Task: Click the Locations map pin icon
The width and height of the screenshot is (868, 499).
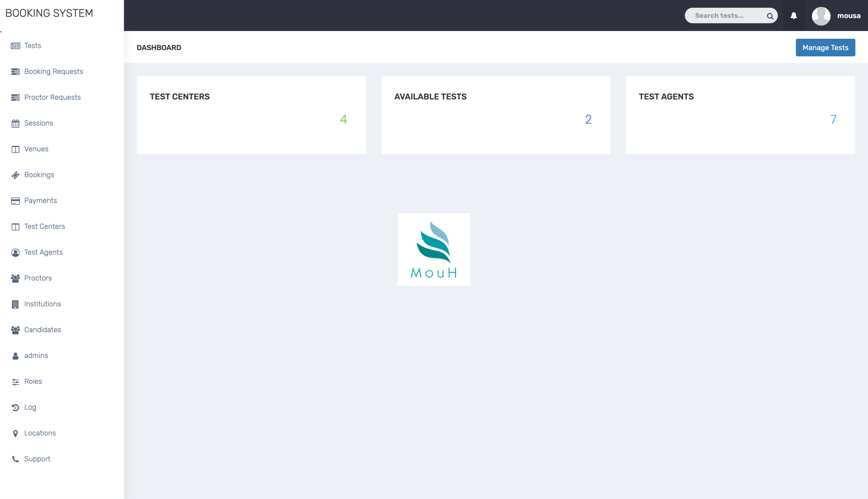Action: [15, 434]
